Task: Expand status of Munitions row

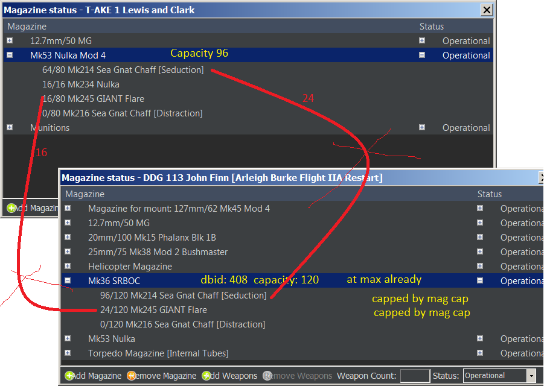Action: [422, 127]
